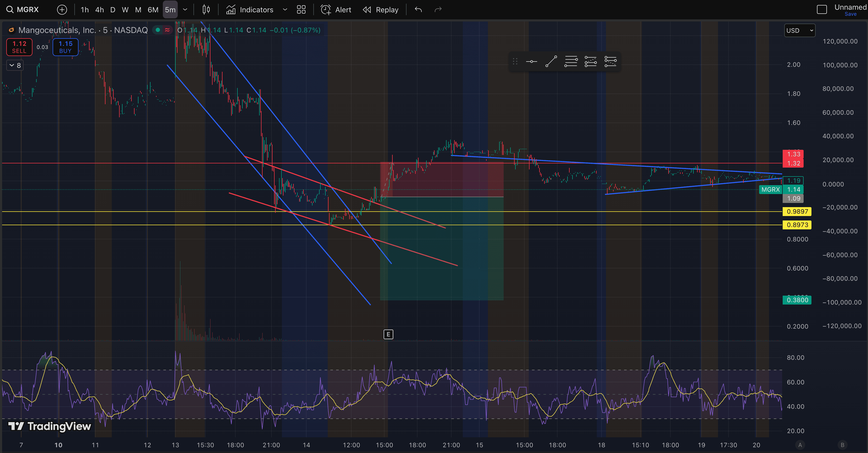Expand the timeframe interval dropdown arrow

[x=185, y=10]
